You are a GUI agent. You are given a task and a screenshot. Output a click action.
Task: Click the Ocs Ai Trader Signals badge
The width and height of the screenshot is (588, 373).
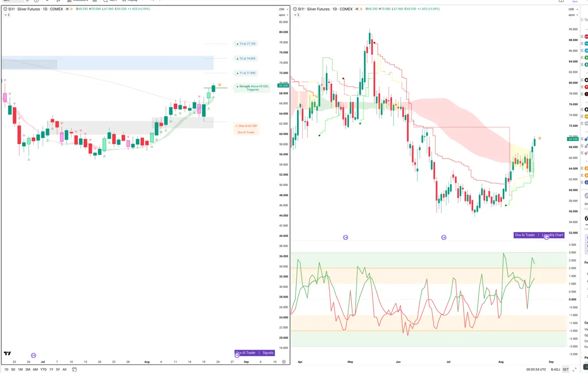[255, 352]
